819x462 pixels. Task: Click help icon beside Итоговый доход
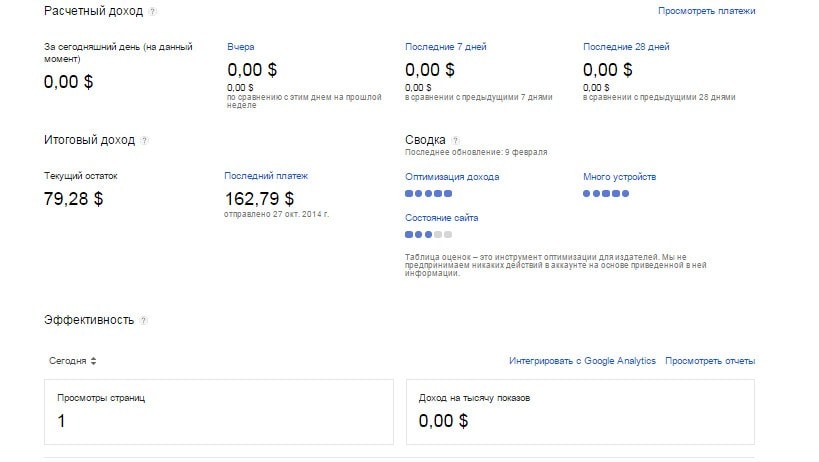144,141
